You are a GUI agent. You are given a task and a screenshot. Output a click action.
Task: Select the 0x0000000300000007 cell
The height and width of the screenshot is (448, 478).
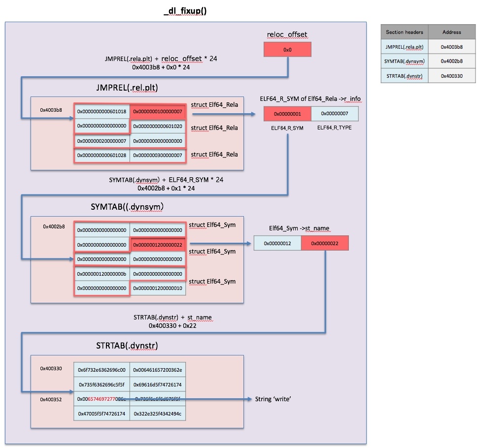[158, 156]
